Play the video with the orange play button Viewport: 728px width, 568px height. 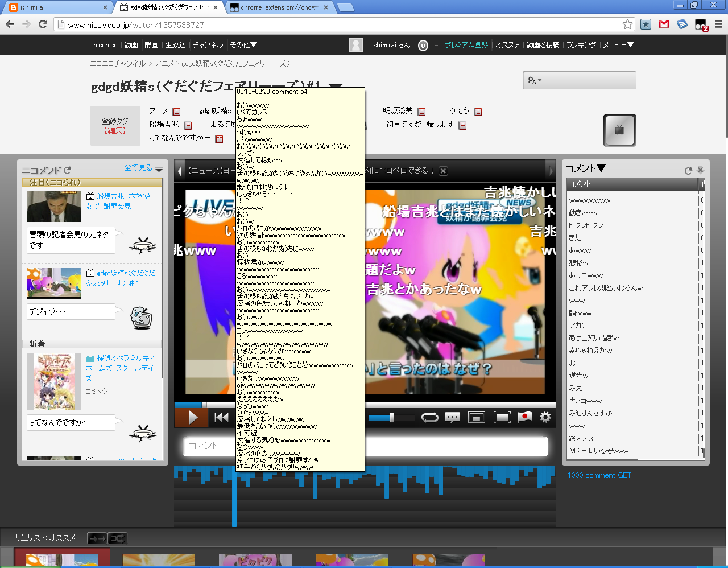(x=191, y=418)
